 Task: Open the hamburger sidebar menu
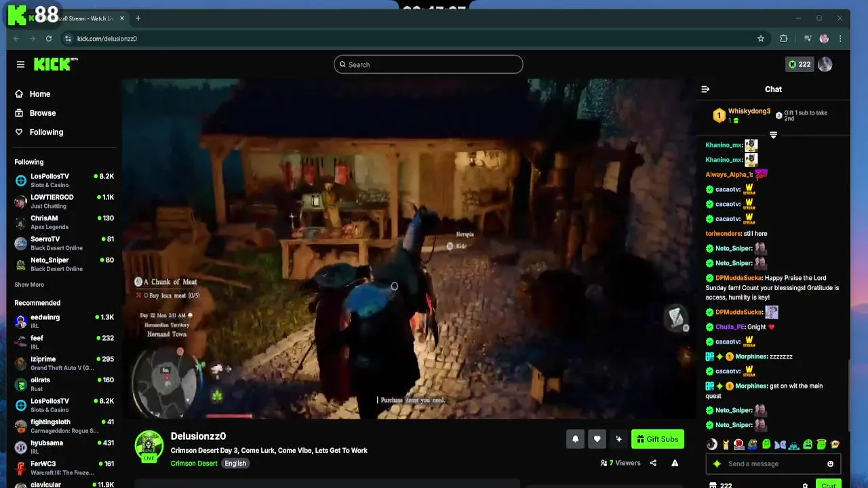20,64
